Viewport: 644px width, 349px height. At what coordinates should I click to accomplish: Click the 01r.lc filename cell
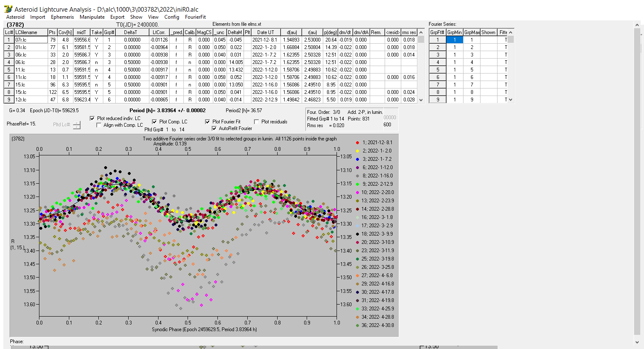point(31,47)
